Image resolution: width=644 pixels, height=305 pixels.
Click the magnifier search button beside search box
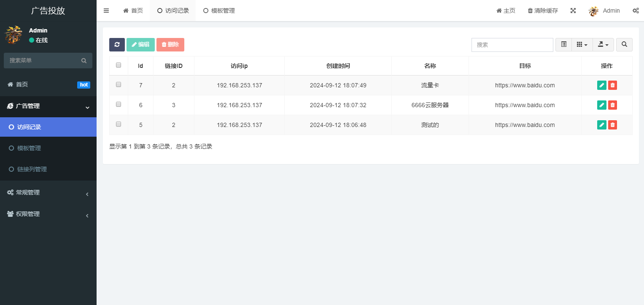pos(624,44)
